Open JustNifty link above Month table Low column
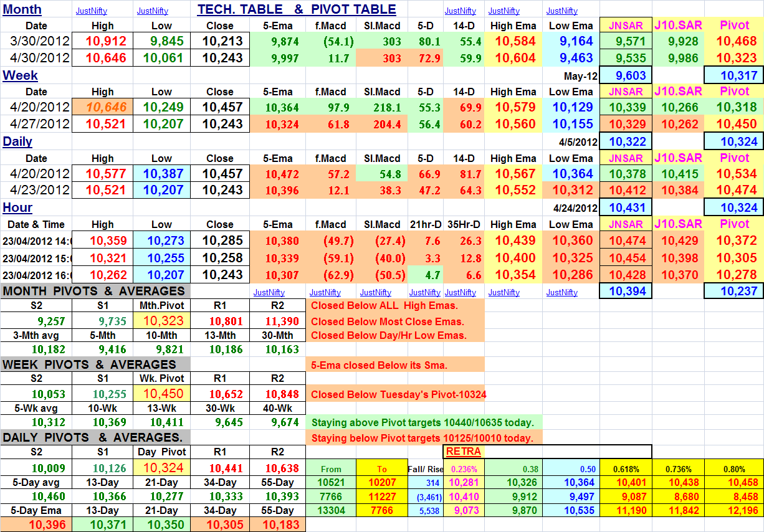The image size is (764, 532). pyautogui.click(x=152, y=11)
